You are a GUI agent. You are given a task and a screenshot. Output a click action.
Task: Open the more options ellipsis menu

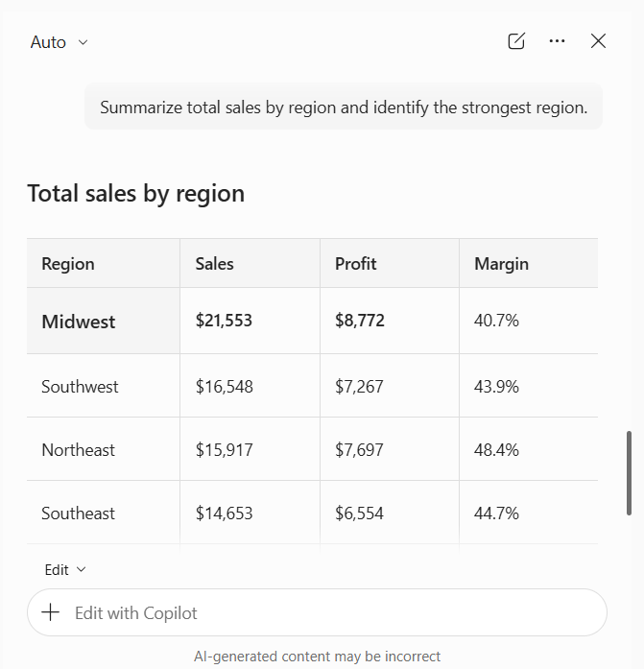557,41
